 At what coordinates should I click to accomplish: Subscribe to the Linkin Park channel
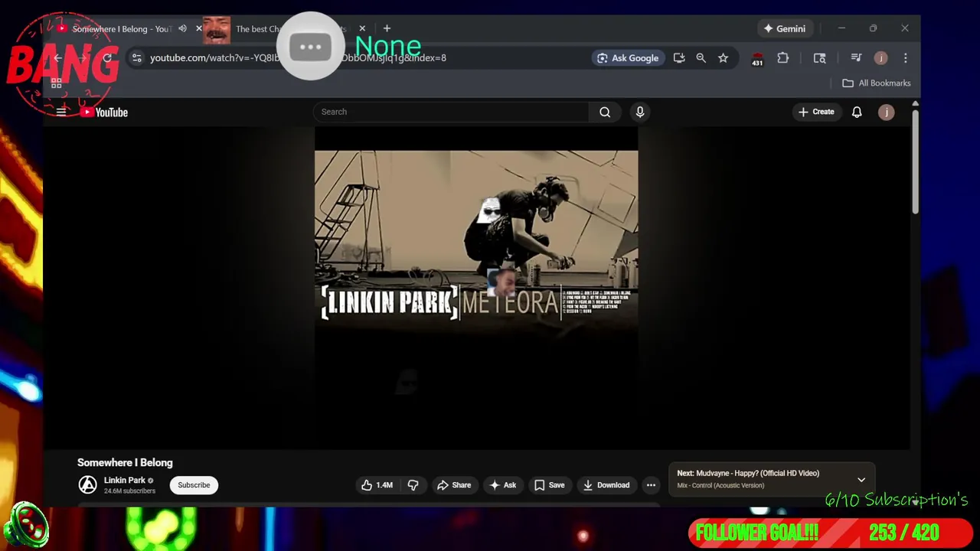point(194,485)
